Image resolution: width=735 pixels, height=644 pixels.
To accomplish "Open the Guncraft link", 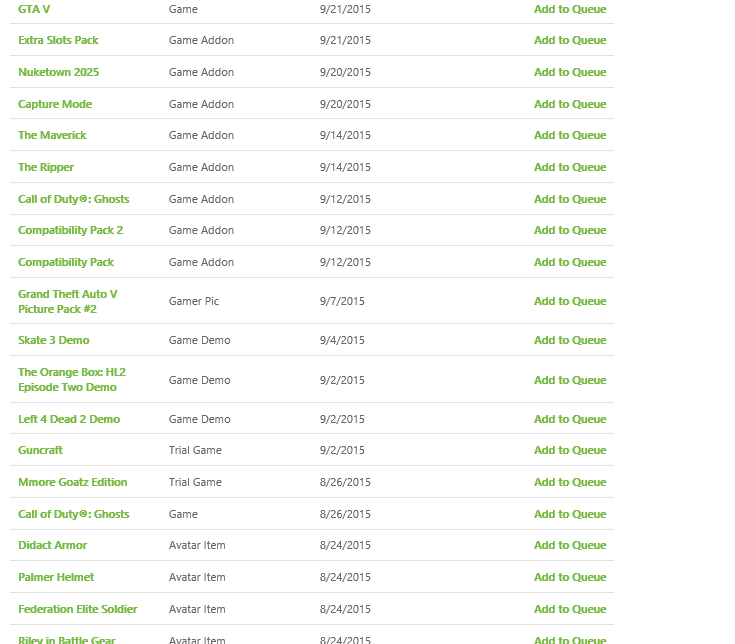I will 40,450.
